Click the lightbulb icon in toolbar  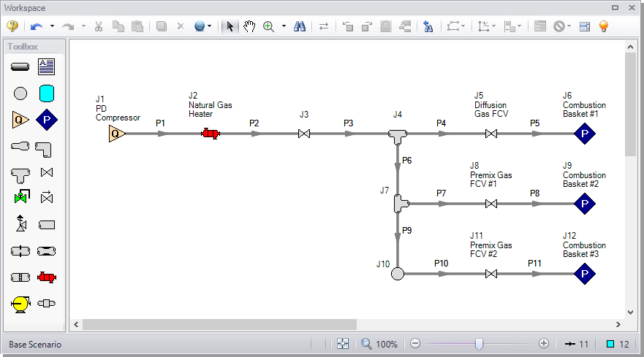click(603, 27)
